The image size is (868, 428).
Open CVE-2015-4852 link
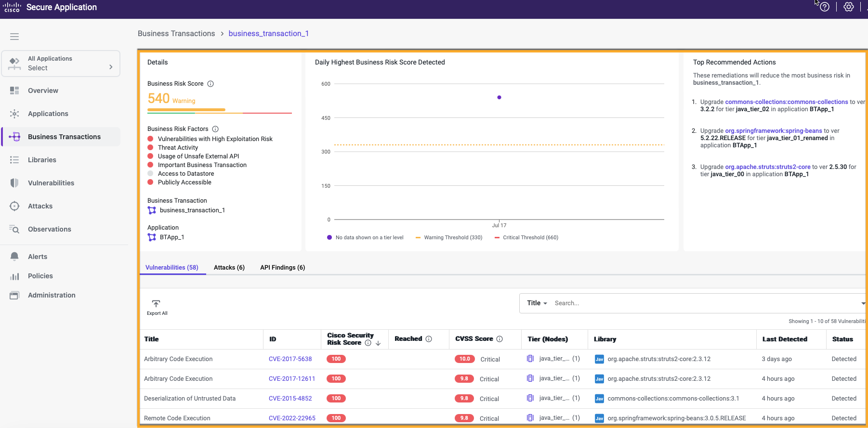[x=290, y=399]
